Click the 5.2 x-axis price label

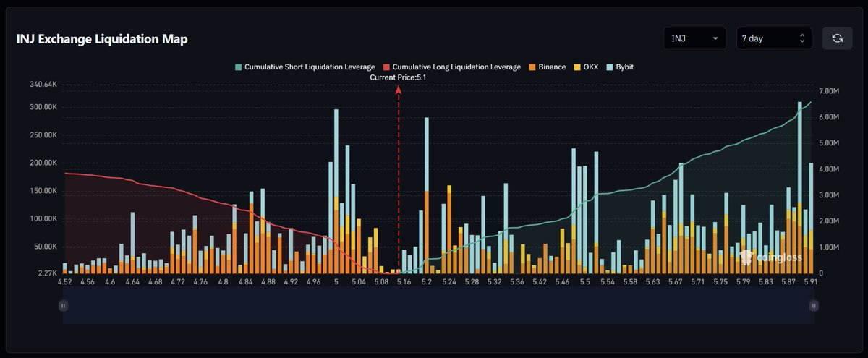426,283
